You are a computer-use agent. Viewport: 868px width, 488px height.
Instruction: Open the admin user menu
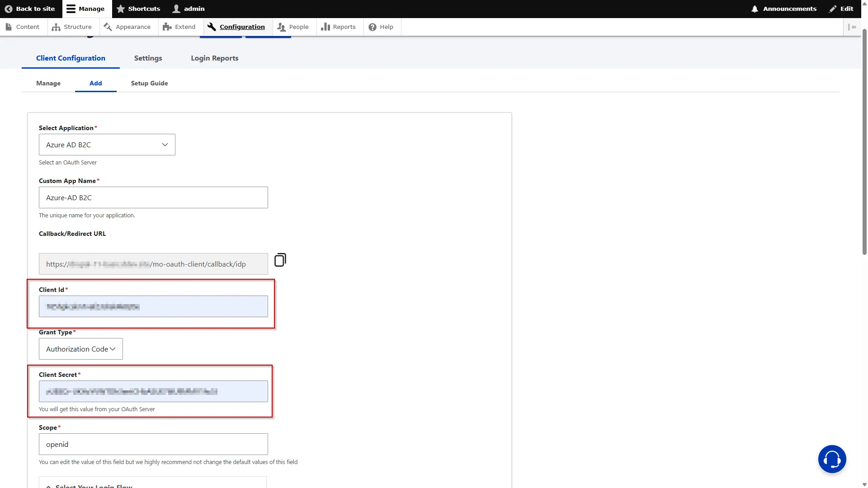189,9
